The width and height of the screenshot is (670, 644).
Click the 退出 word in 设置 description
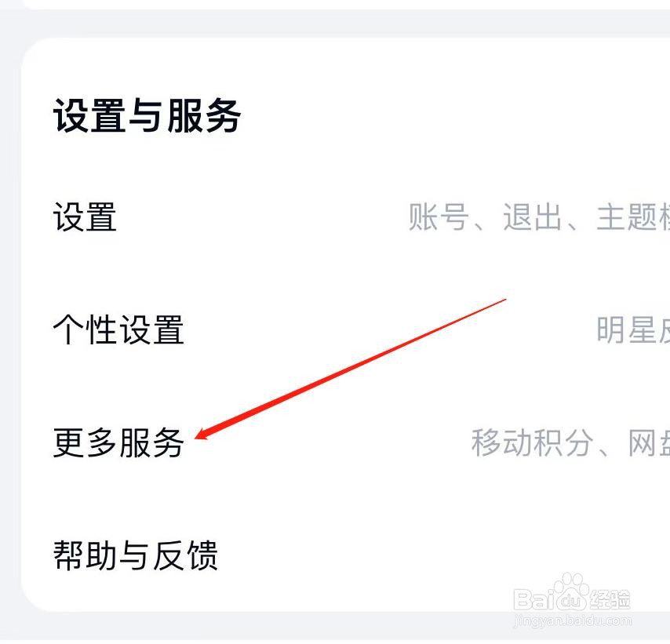(533, 217)
